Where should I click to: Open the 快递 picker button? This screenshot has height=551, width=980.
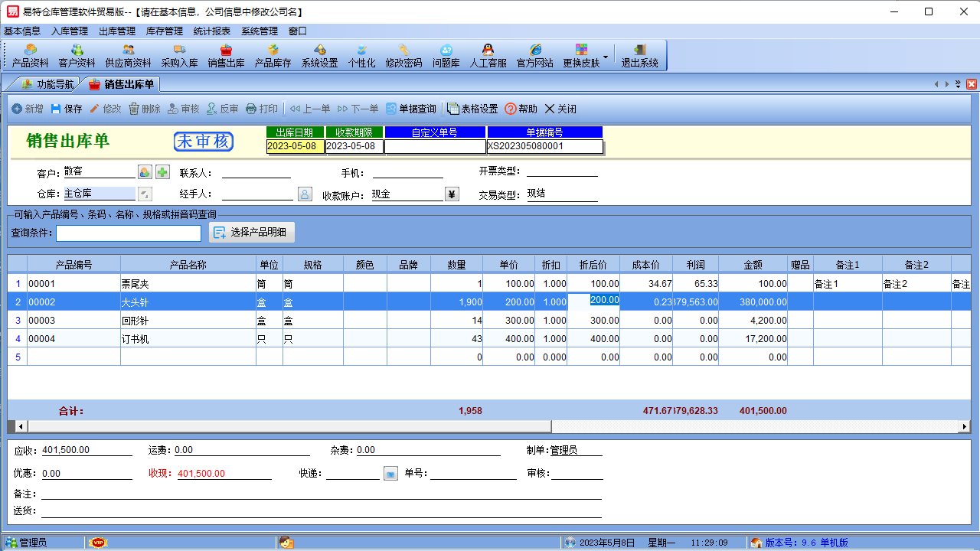pos(390,474)
